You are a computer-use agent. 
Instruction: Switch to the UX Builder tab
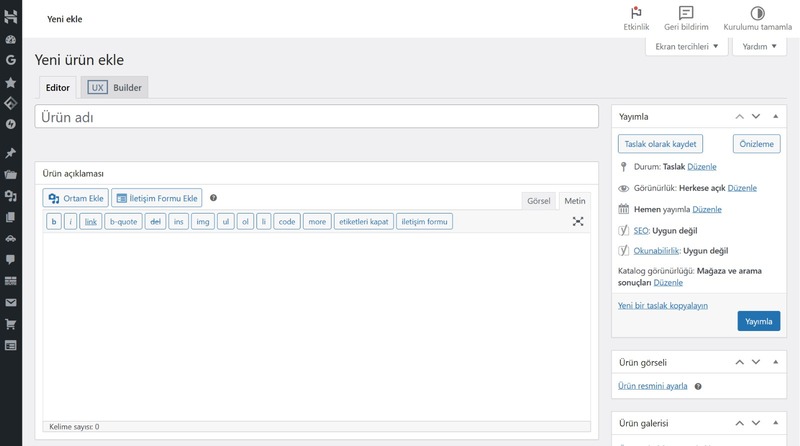point(115,88)
